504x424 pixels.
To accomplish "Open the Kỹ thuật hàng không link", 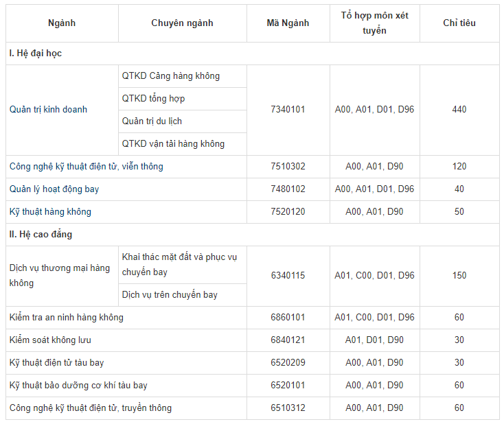I will (x=50, y=212).
